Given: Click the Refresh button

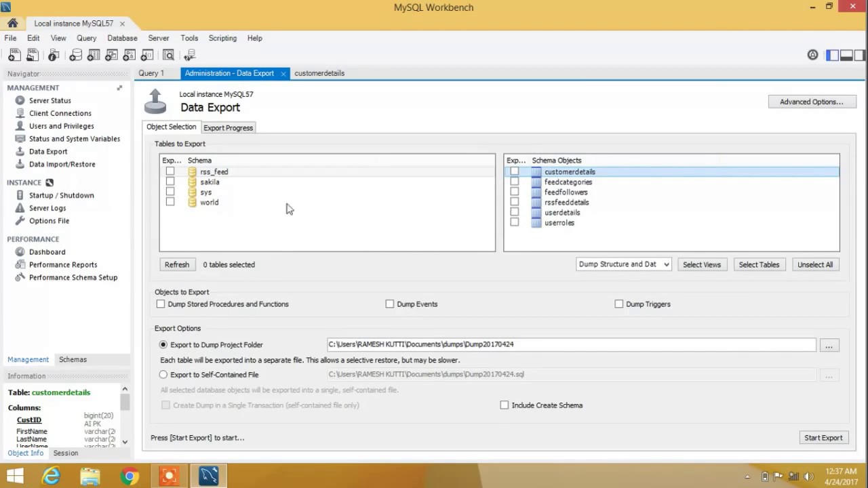Looking at the screenshot, I should click(x=177, y=265).
